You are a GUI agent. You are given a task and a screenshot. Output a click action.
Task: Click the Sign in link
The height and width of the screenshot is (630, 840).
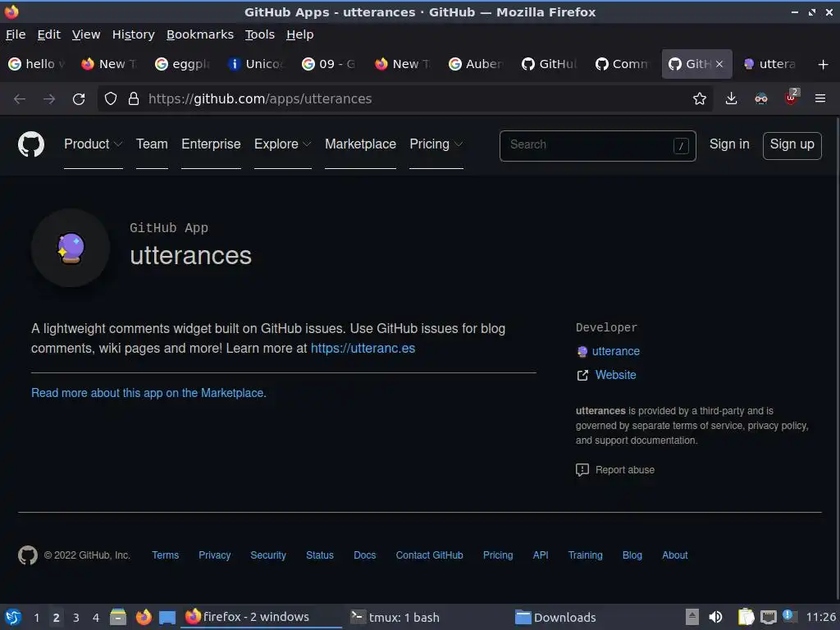[x=729, y=144]
